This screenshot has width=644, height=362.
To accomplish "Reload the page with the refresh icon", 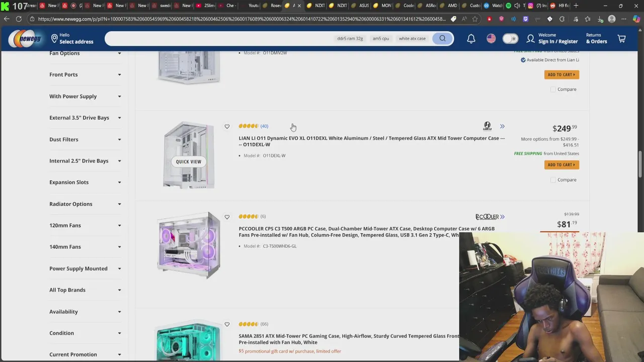I will [x=19, y=19].
